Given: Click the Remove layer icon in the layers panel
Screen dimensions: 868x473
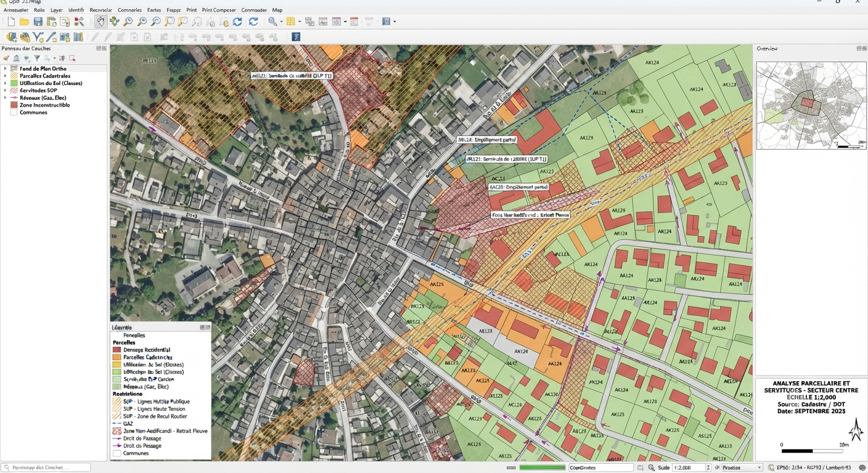Looking at the screenshot, I should (x=72, y=59).
